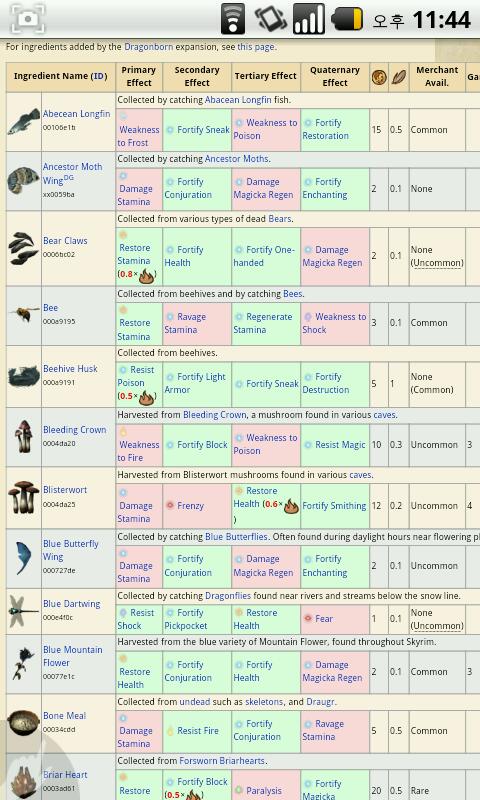
Task: Tap the Blue Butterfly Wing image
Action: point(23,557)
